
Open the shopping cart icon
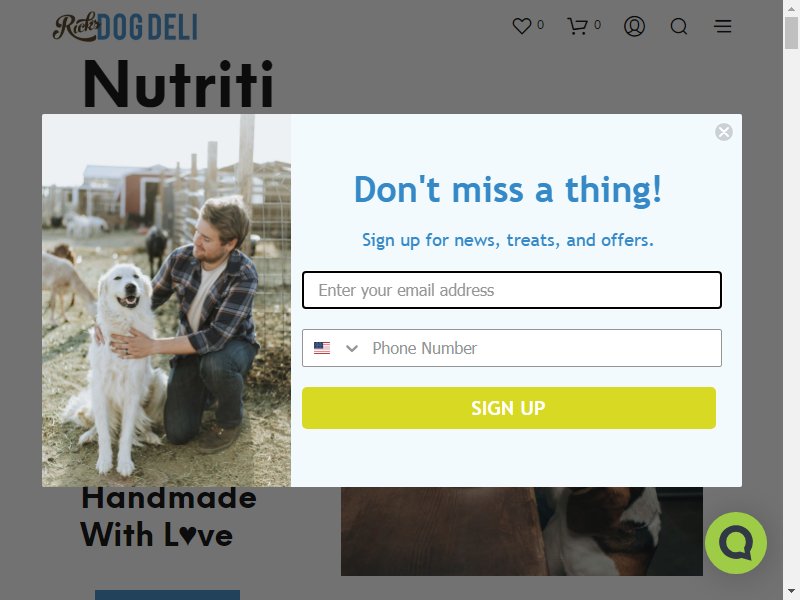(578, 26)
